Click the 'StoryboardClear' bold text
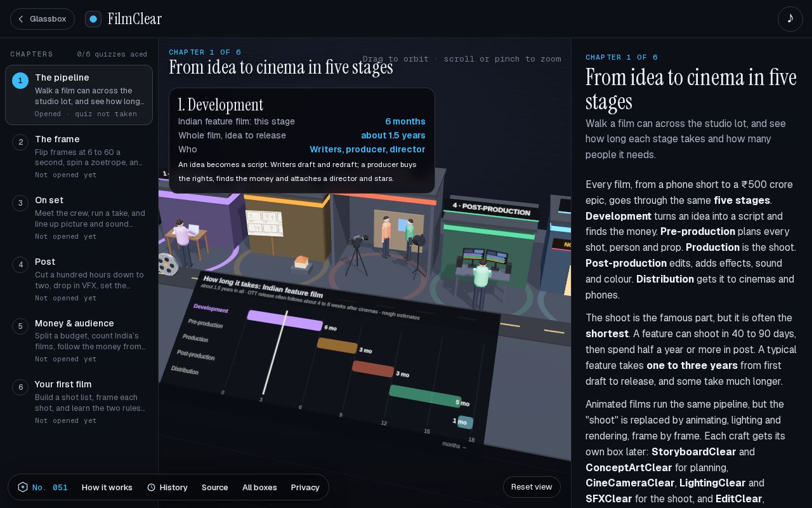The image size is (812, 508). 694,451
